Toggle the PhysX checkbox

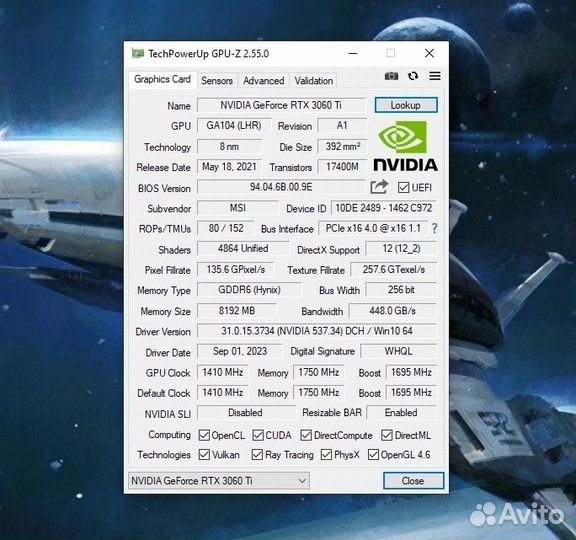326,455
